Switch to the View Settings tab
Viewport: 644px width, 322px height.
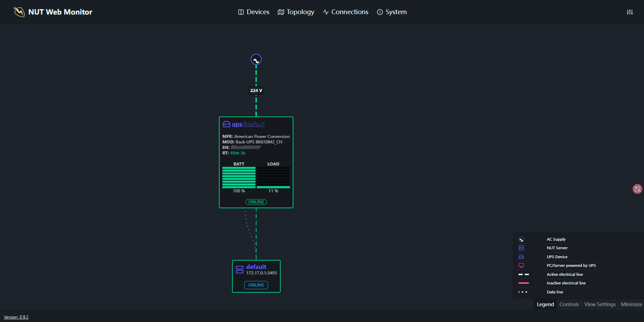point(600,304)
